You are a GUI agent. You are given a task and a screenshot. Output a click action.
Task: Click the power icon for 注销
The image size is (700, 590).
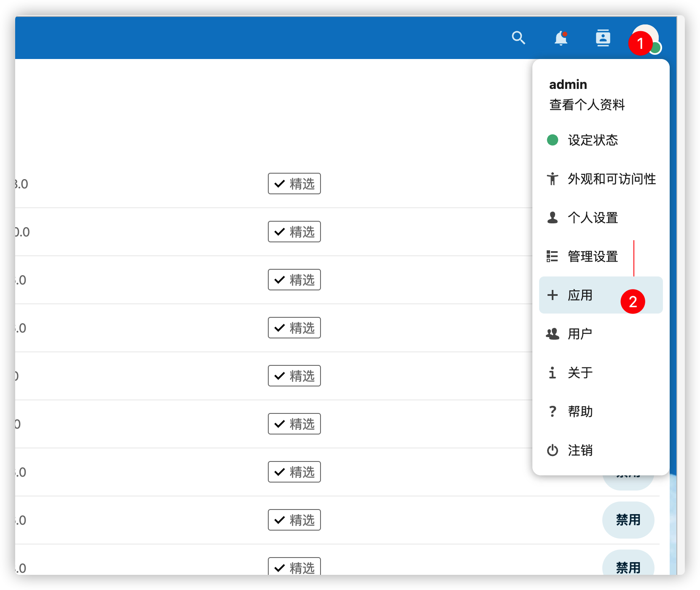click(x=552, y=450)
